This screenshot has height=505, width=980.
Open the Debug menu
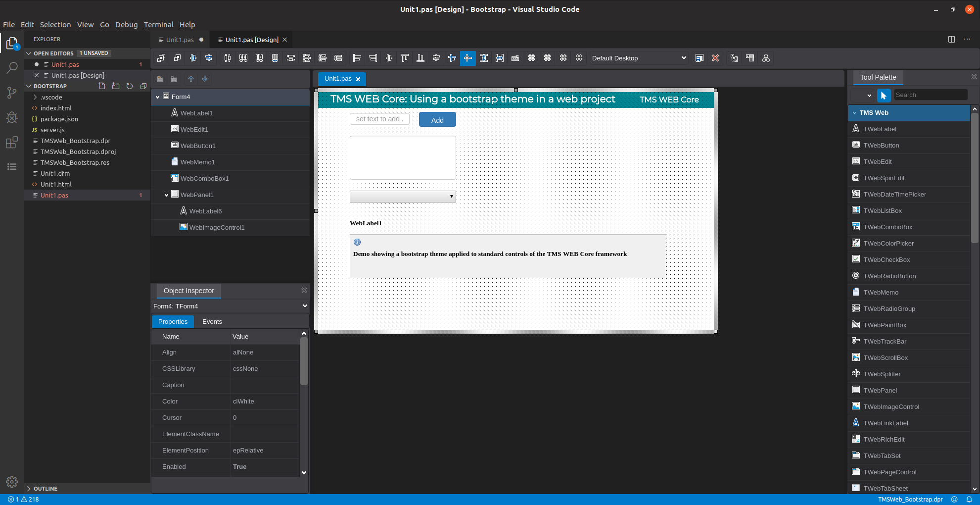tap(127, 25)
